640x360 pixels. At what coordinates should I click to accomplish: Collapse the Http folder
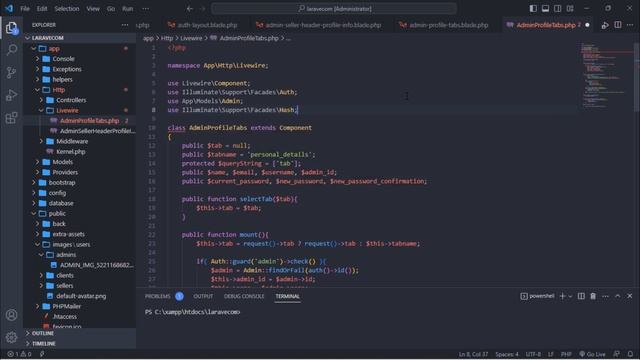pyautogui.click(x=80, y=90)
